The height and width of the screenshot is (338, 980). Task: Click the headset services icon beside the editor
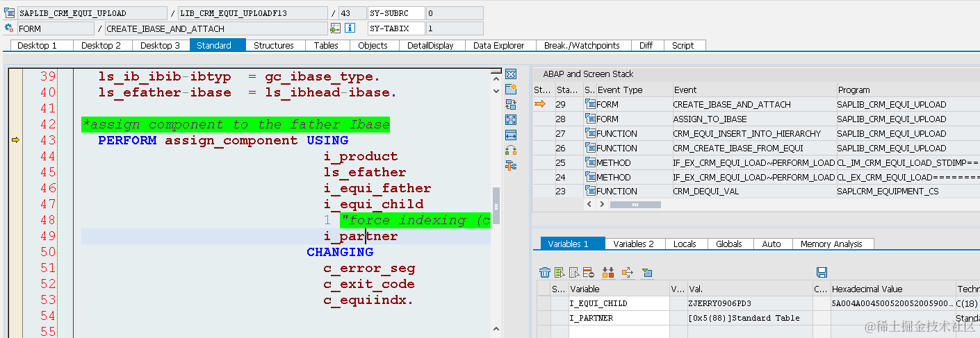point(511,151)
